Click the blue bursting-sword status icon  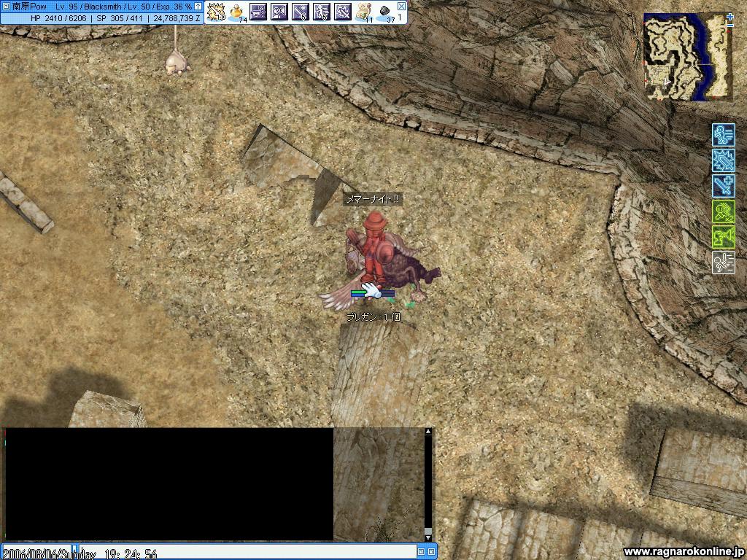pyautogui.click(x=723, y=160)
